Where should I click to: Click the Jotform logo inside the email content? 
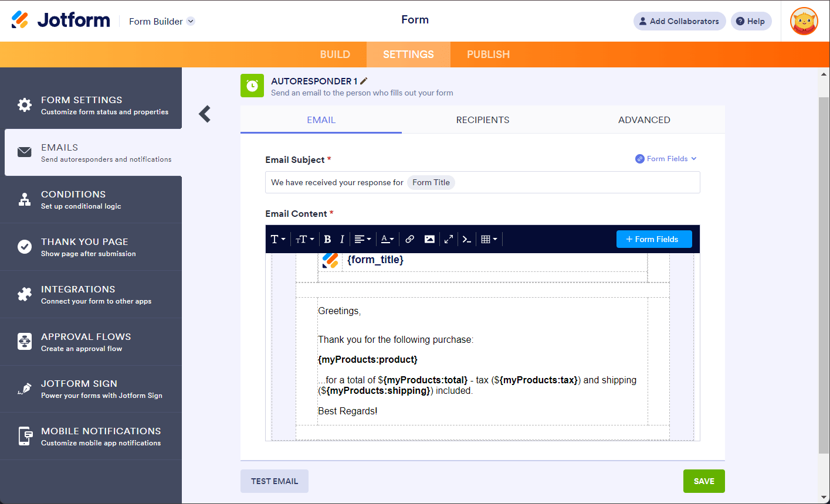(x=330, y=260)
